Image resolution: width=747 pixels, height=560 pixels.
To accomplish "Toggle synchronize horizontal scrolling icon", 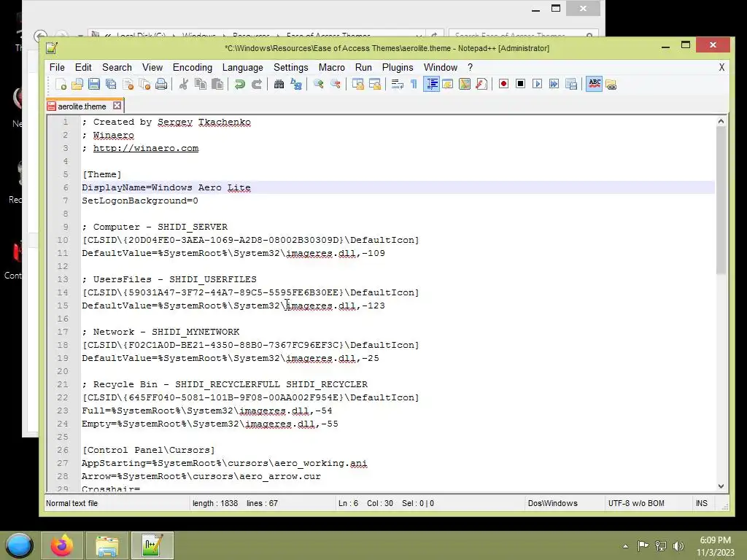I will coord(375,85).
